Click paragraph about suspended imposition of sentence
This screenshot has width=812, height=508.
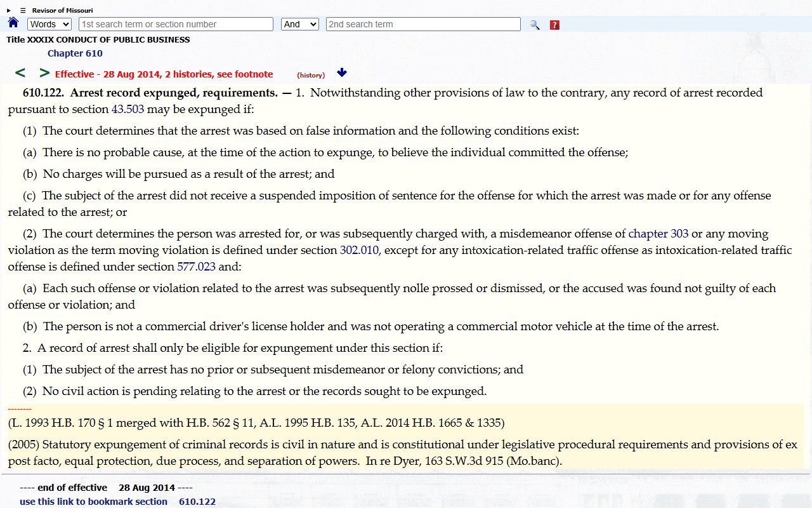coord(390,204)
